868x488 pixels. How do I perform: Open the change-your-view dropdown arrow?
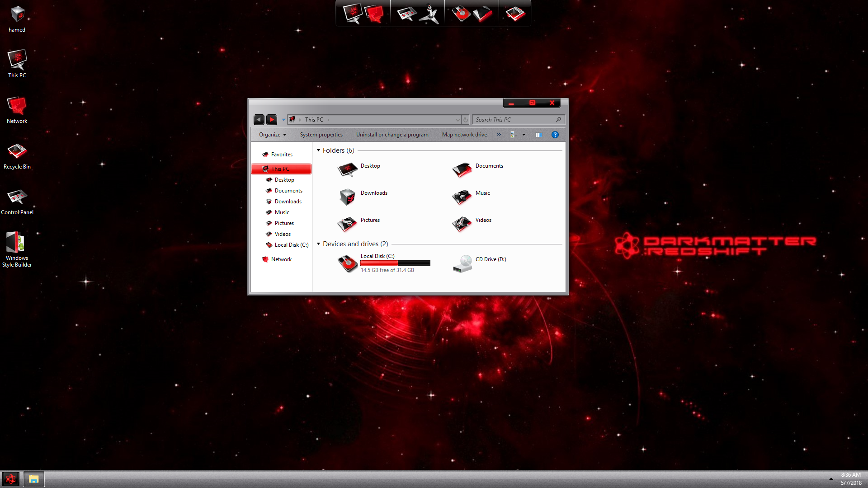coord(524,135)
